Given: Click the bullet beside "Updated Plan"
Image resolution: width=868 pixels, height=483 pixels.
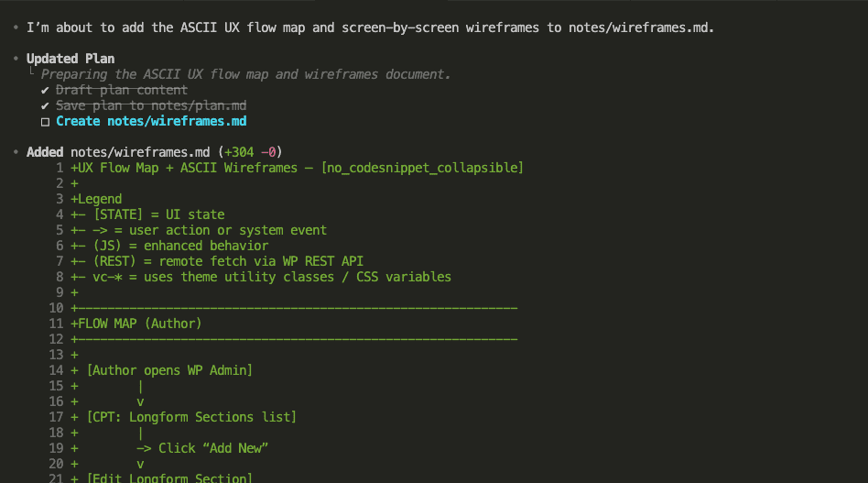Looking at the screenshot, I should pyautogui.click(x=16, y=59).
